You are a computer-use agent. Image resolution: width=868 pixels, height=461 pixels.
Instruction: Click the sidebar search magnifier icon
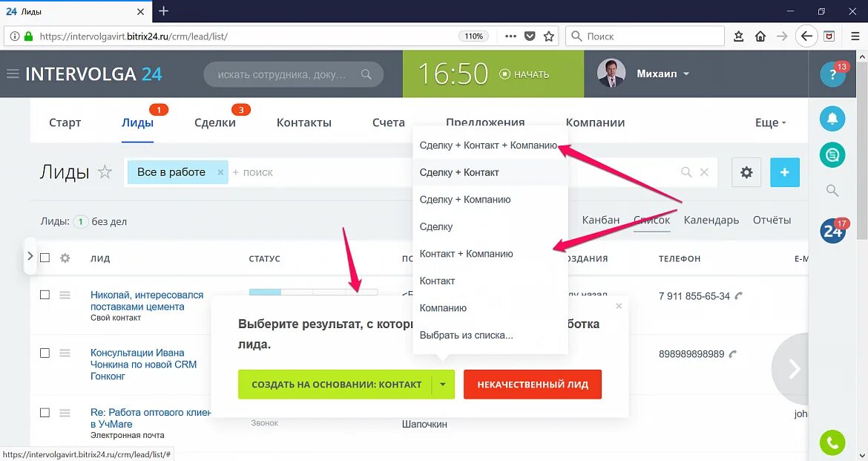point(832,191)
